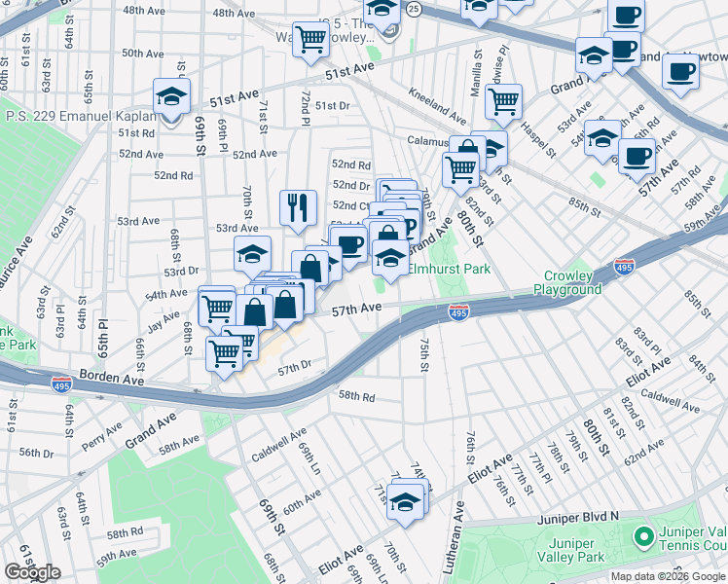Viewport: 728px width, 584px height.
Task: Click the Crowley Playground label
Action: pyautogui.click(x=567, y=282)
